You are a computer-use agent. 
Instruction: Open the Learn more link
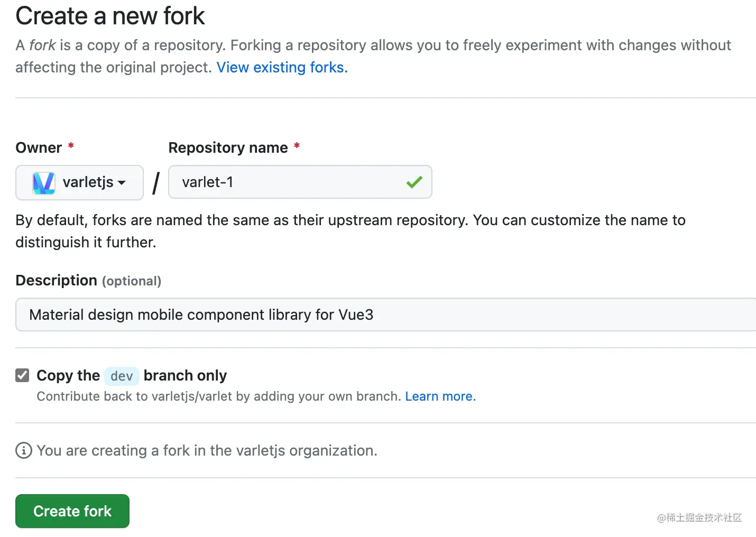tap(440, 396)
